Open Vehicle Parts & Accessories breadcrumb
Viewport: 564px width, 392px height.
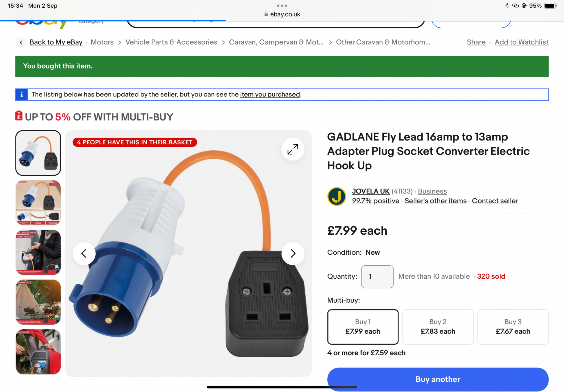coord(171,42)
